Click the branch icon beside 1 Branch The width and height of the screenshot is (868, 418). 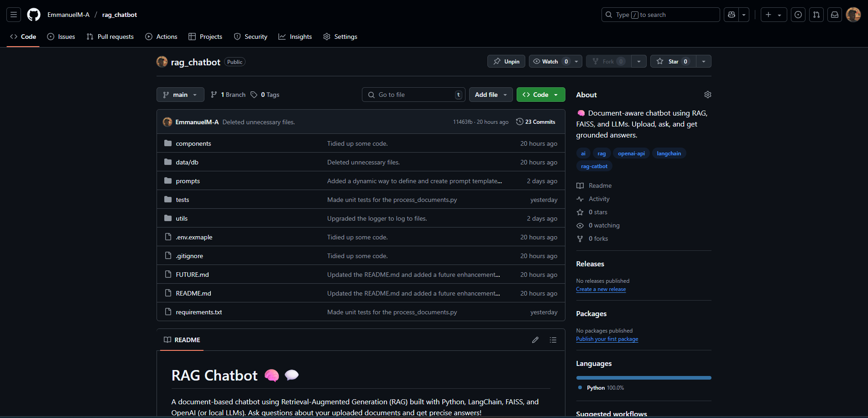pos(214,95)
